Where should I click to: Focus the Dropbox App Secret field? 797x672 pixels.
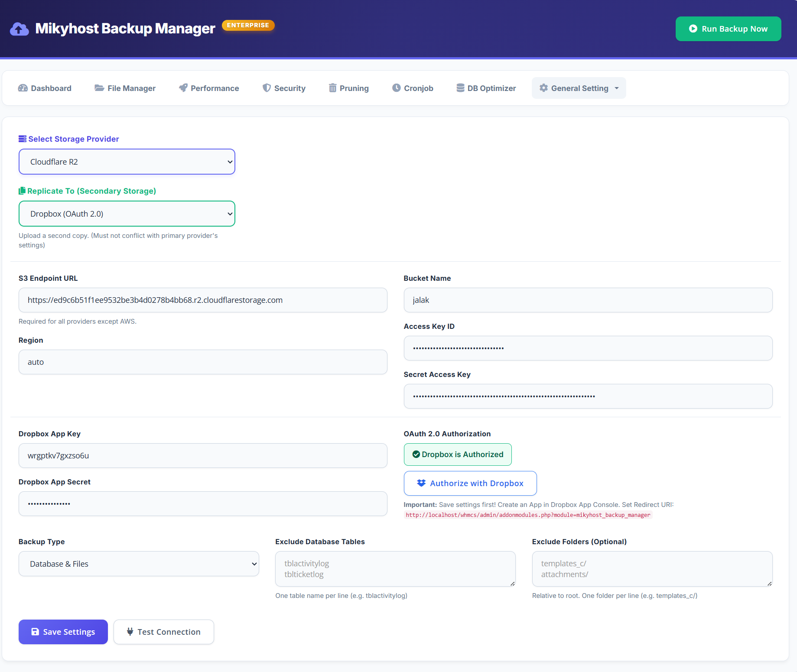tap(203, 503)
